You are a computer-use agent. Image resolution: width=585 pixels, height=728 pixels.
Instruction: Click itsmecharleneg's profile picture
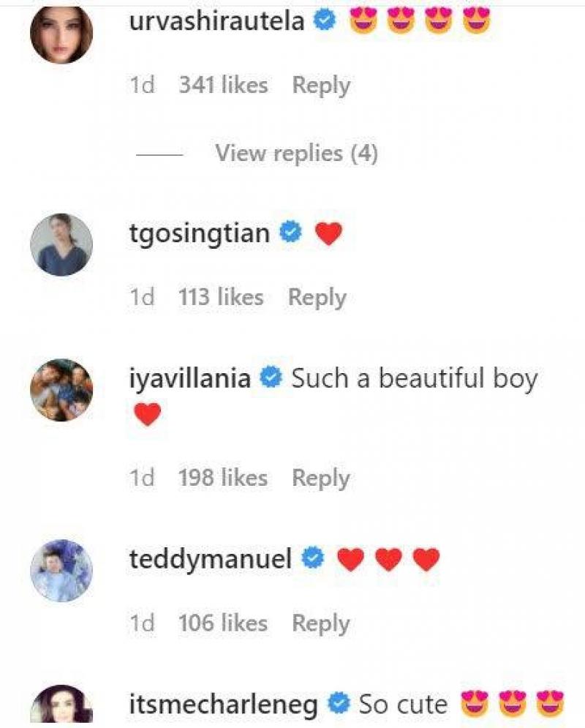61,705
